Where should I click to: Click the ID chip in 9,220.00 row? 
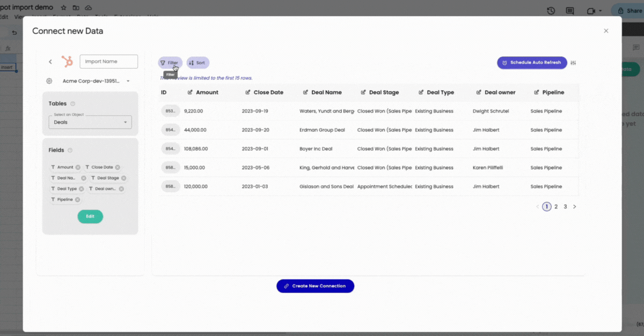click(170, 111)
